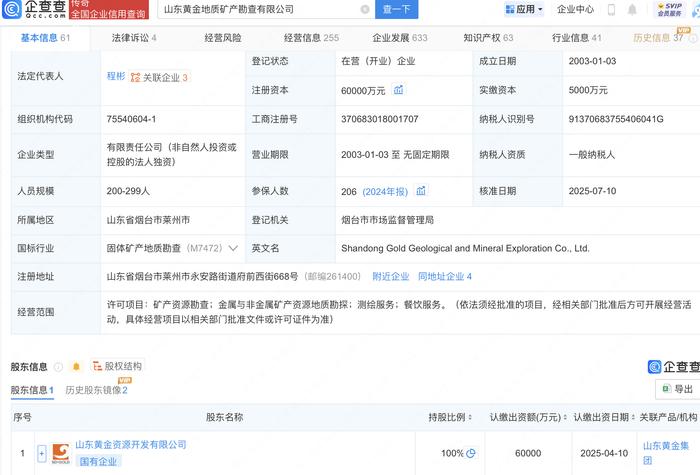Viewport: 700px width, 475px height.
Task: Click the SVIP 会员服务 badge
Action: pyautogui.click(x=670, y=9)
